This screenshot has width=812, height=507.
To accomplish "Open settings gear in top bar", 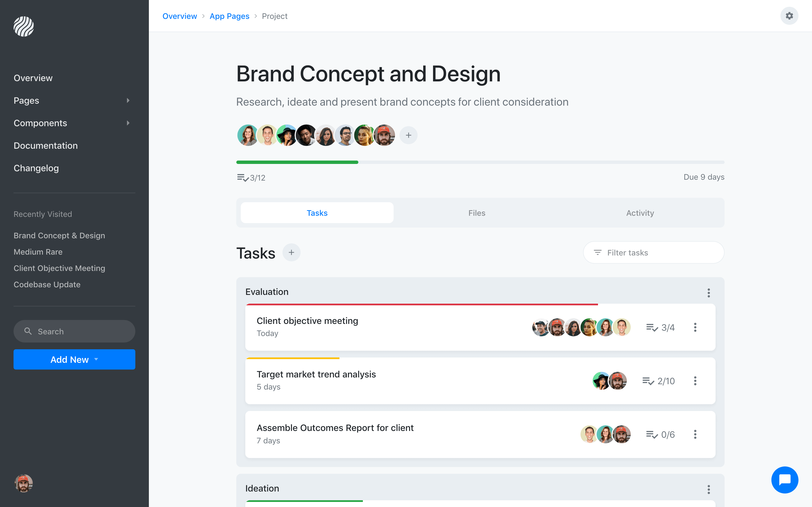I will pyautogui.click(x=789, y=16).
